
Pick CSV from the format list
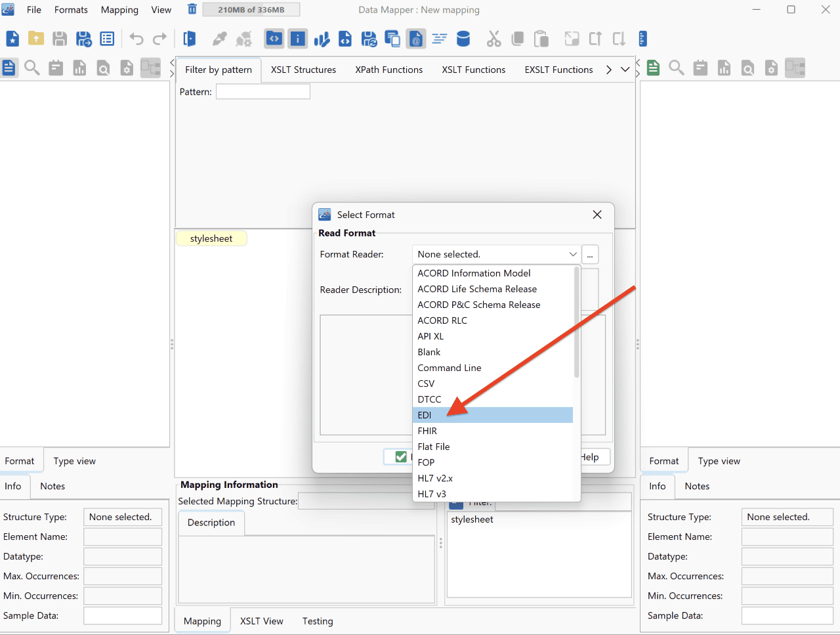click(493, 383)
